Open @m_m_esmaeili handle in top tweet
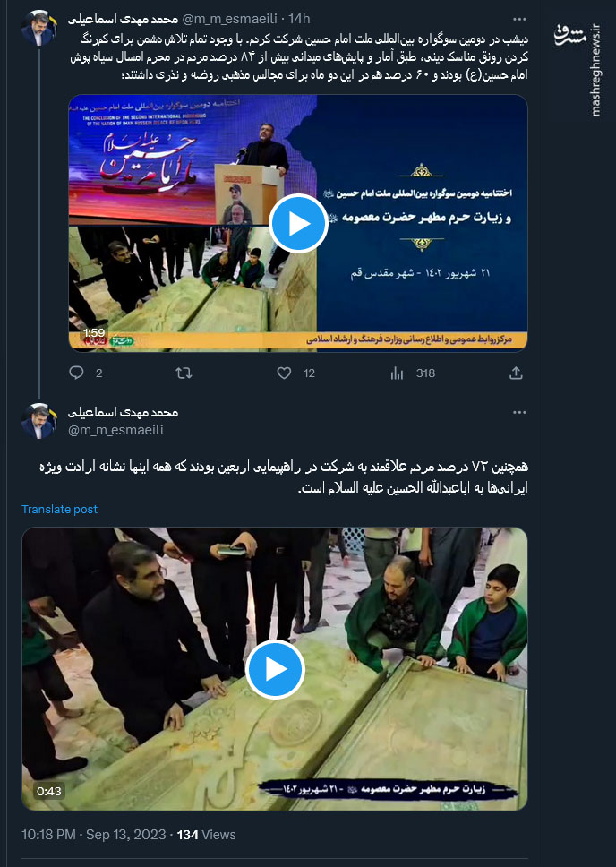 (229, 19)
